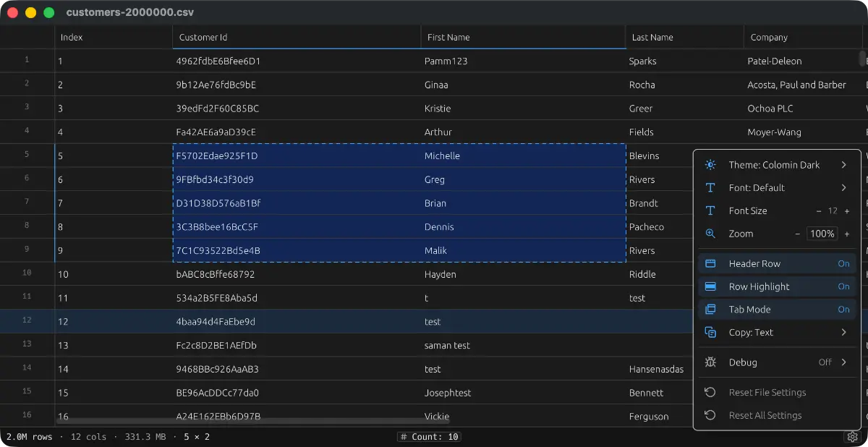Toggle Row Highlight On switch
Screen dimensions: 868x447
(x=843, y=286)
